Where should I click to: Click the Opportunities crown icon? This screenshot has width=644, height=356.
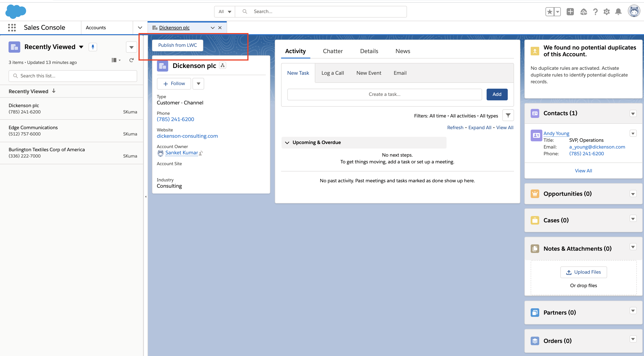coord(535,194)
